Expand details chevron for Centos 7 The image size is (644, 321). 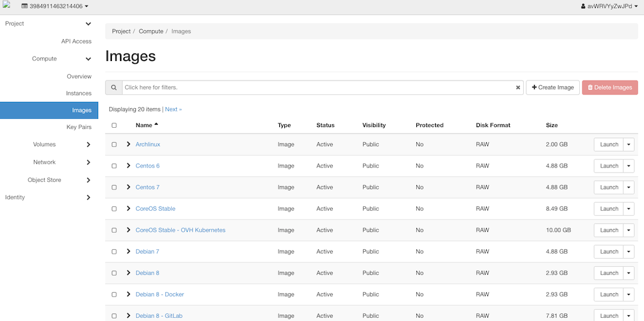tap(128, 187)
